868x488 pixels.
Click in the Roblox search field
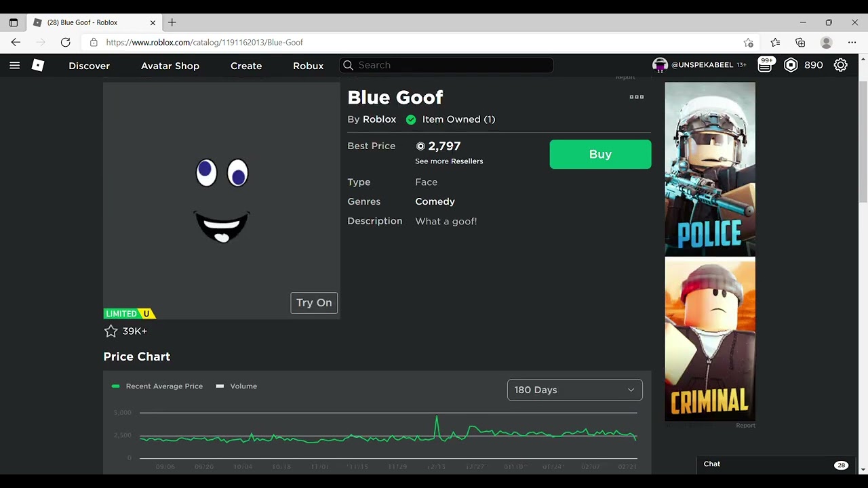[x=446, y=65]
